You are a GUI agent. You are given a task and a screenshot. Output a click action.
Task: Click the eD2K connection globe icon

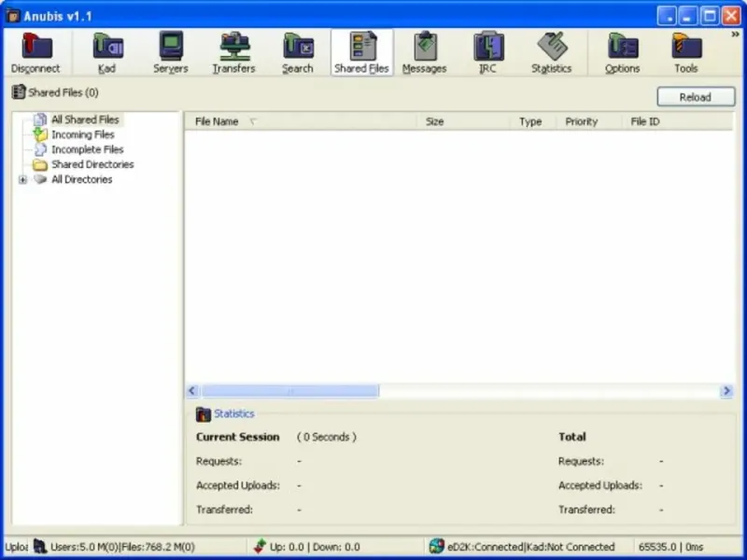point(436,546)
